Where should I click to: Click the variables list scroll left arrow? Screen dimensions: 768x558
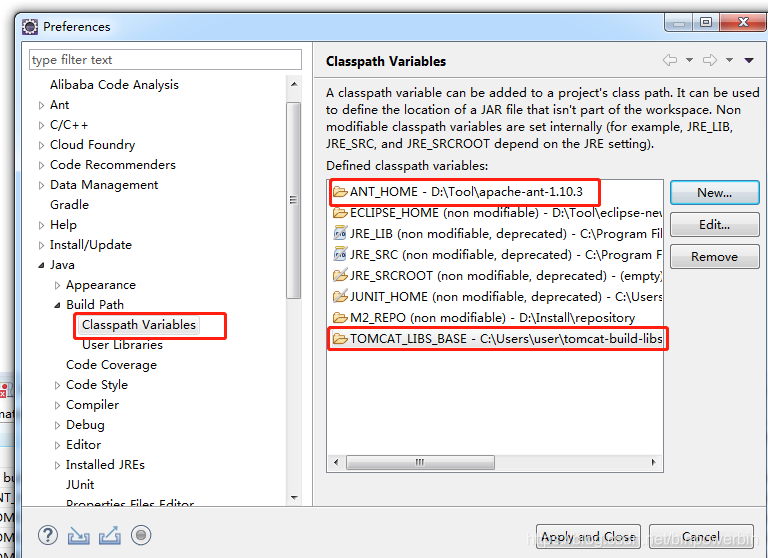tap(336, 462)
